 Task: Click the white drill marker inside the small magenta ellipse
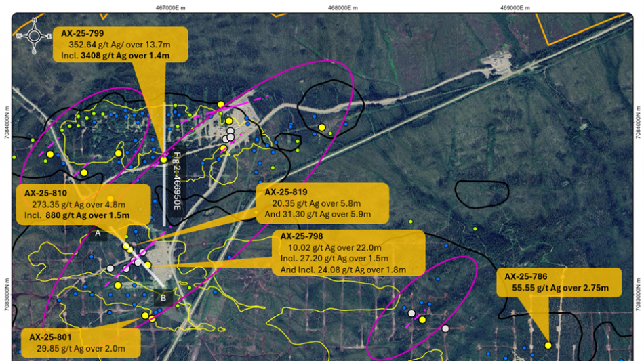click(411, 313)
